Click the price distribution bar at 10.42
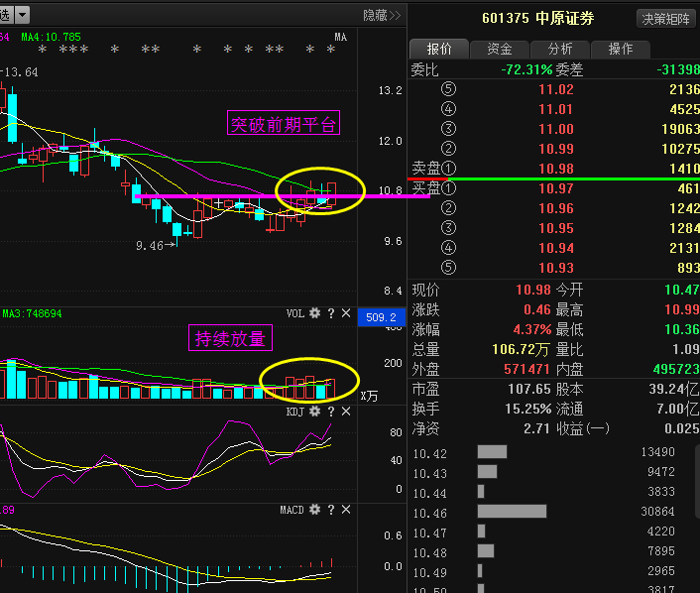This screenshot has width=700, height=593. pyautogui.click(x=492, y=452)
